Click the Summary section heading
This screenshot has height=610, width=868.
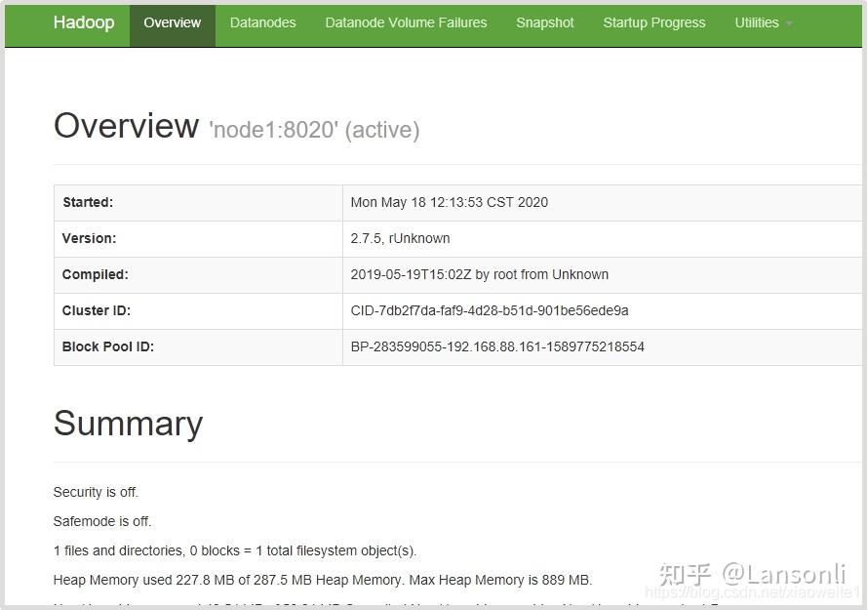pos(128,424)
